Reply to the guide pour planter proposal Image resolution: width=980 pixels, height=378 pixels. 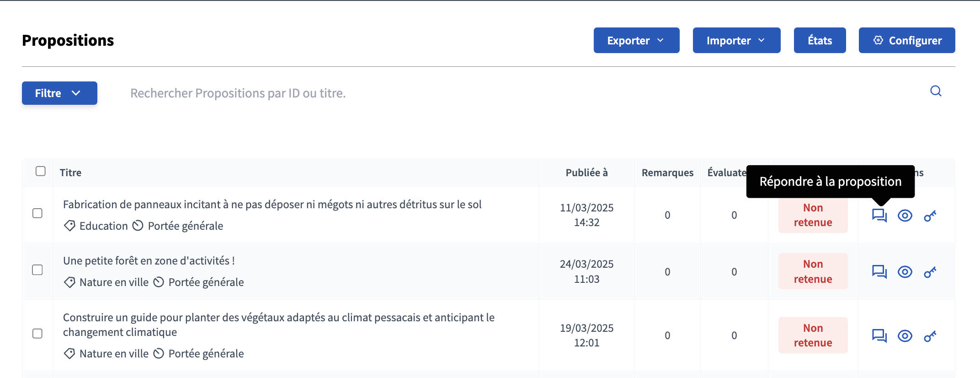[879, 336]
